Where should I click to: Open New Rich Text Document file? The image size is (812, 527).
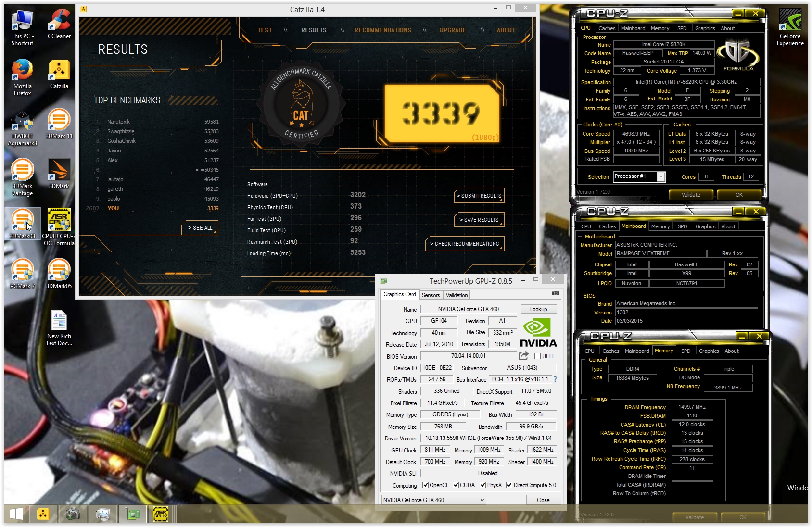tap(59, 328)
